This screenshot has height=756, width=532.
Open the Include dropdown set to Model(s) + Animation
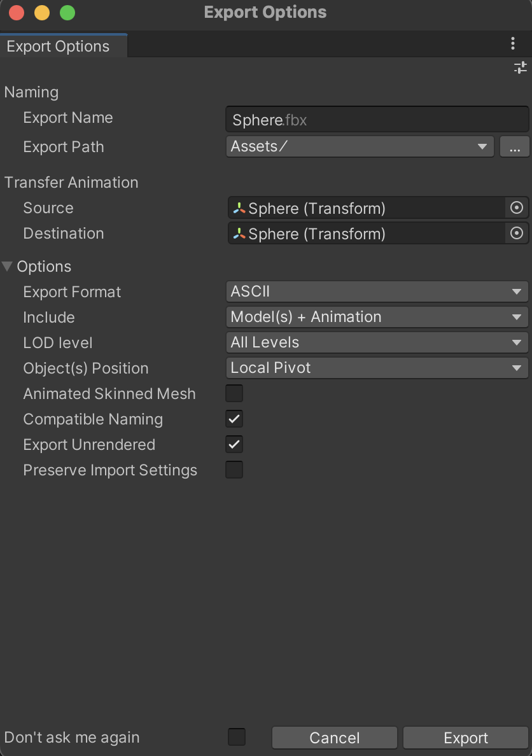tap(377, 317)
